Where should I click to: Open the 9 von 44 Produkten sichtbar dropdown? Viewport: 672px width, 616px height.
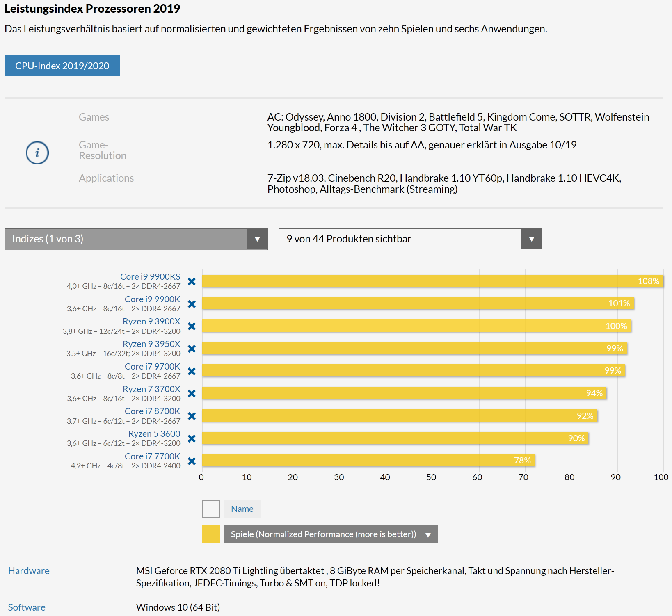point(410,239)
